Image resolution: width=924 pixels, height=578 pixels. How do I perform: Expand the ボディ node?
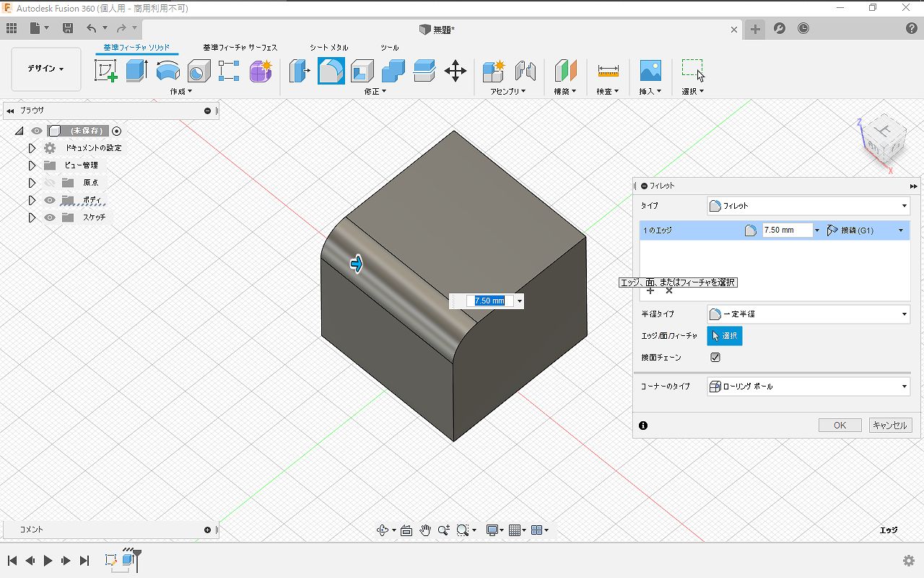pyautogui.click(x=32, y=200)
